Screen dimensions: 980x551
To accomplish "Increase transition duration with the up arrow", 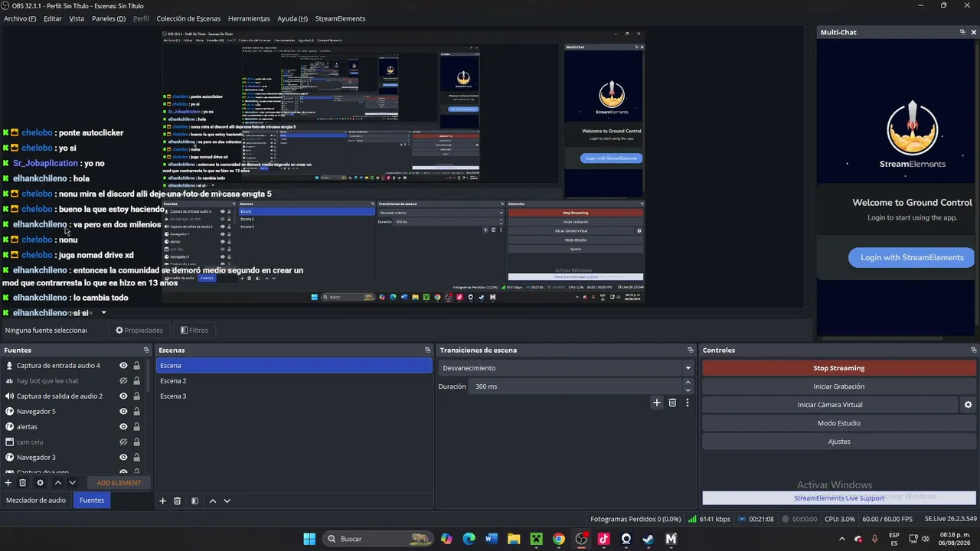I will [x=688, y=383].
